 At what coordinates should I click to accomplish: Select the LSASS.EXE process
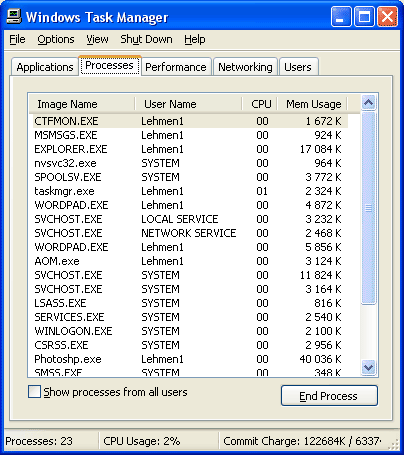[x=190, y=303]
